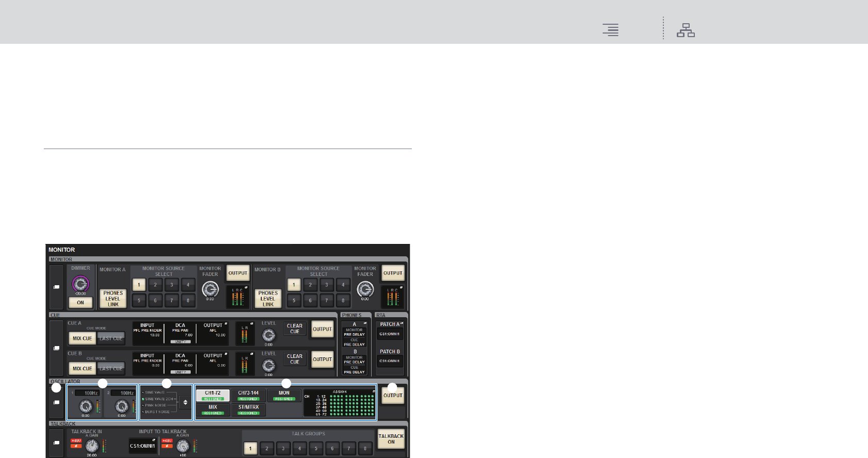Click oscillator 1 frequency 100Hz field

[x=87, y=393]
